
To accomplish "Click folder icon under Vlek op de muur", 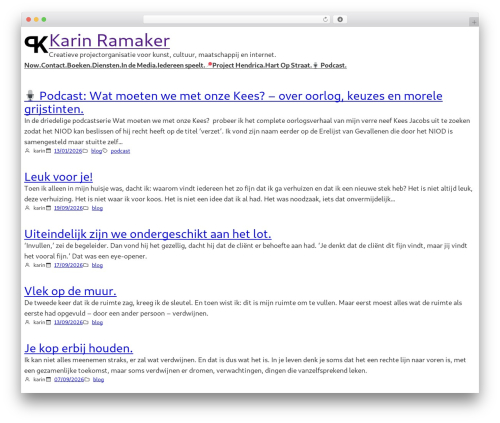I will pos(86,322).
